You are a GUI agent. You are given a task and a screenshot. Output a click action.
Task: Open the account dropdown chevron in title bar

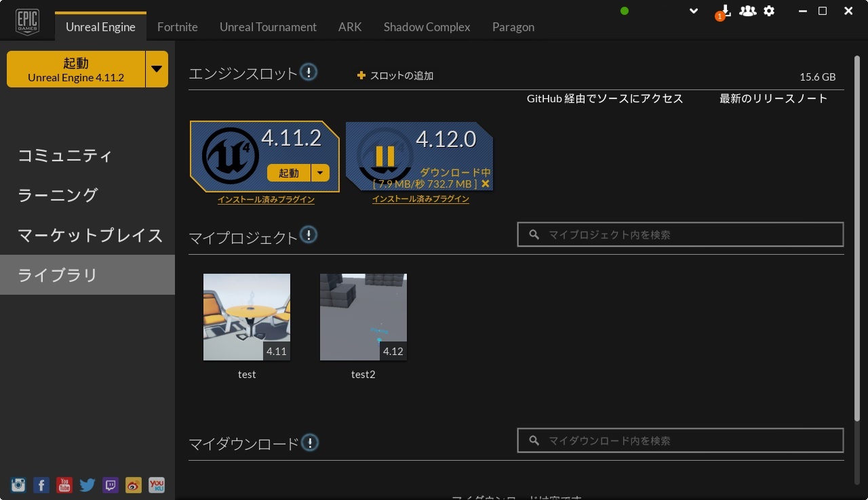693,11
